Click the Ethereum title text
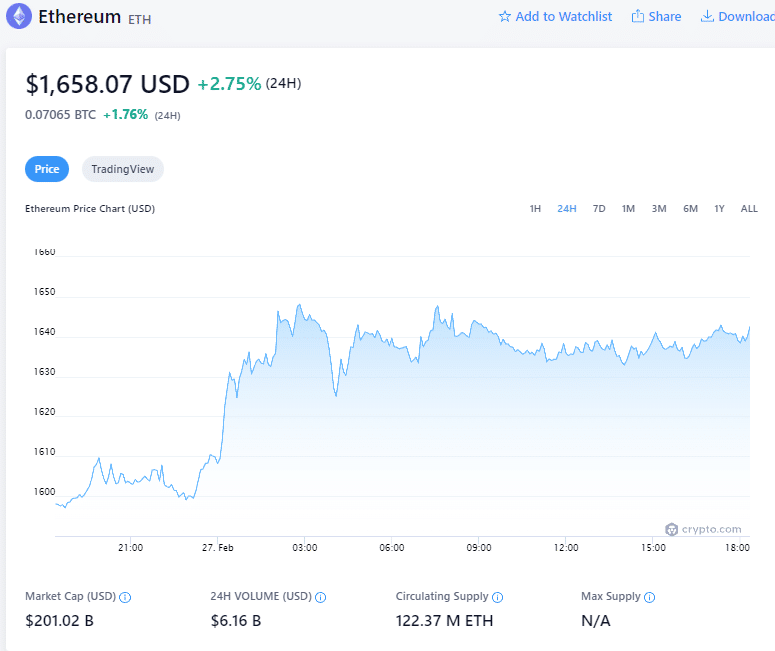775x651 pixels. 80,17
